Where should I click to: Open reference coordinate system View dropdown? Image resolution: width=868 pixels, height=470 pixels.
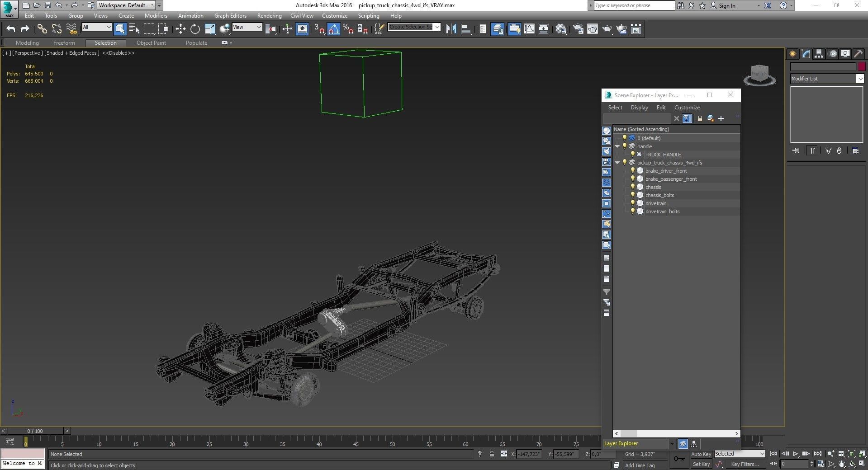click(247, 27)
